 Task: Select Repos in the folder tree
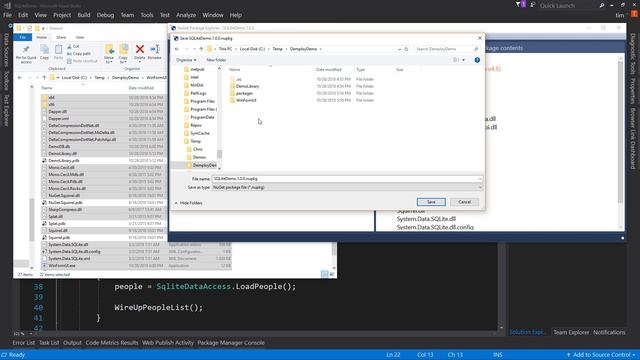[196, 125]
